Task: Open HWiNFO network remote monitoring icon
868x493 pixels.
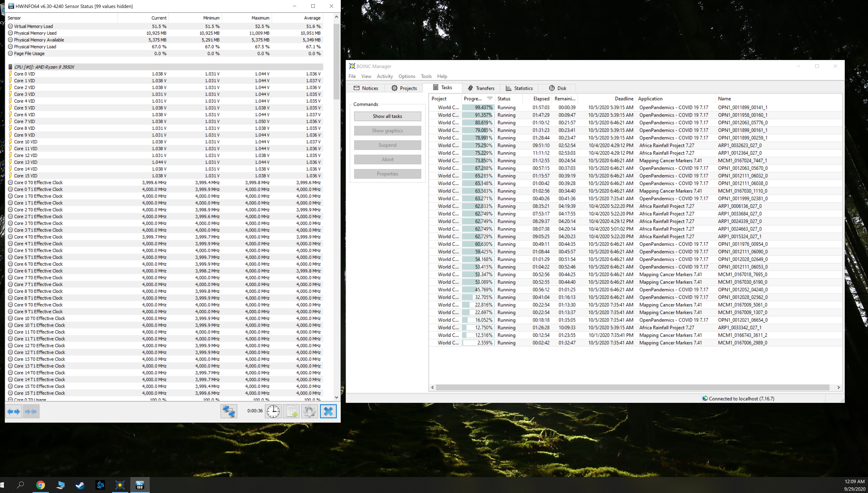Action: click(229, 411)
